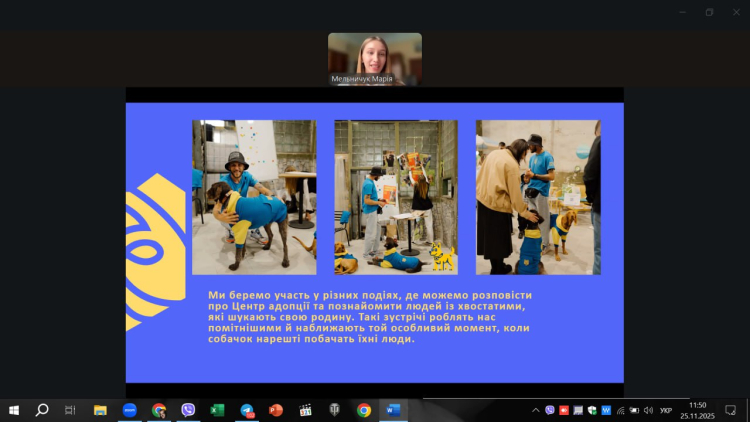The image size is (750, 422).
Task: Open taskbar Search magnifier
Action: click(x=42, y=410)
